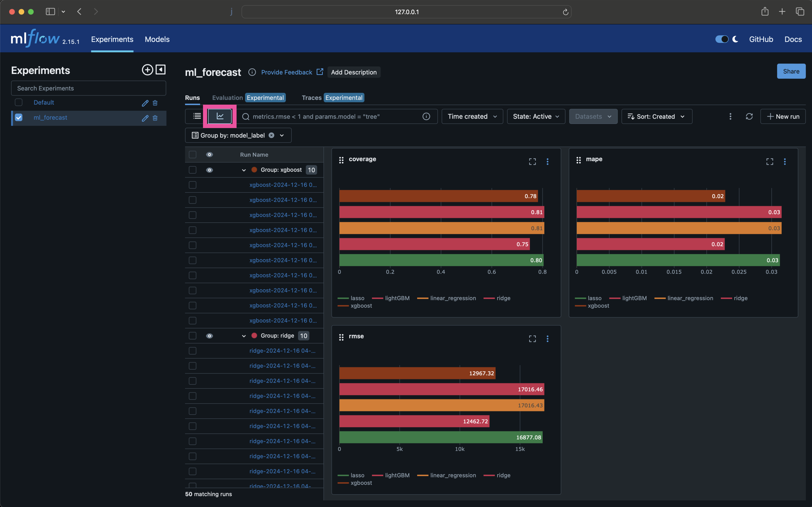Screen dimensions: 812x507
Task: Check the ml_forecast experiment checkbox
Action: point(18,117)
